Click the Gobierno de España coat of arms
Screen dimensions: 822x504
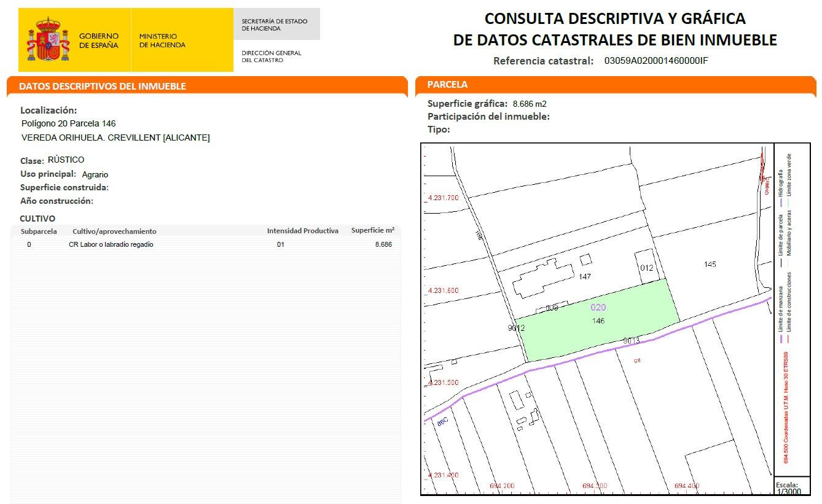(x=48, y=40)
